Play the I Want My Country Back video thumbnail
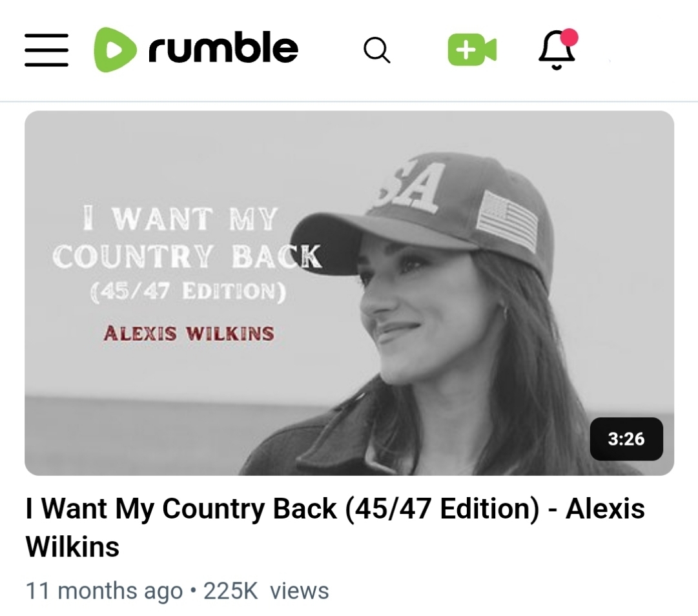 [349, 293]
